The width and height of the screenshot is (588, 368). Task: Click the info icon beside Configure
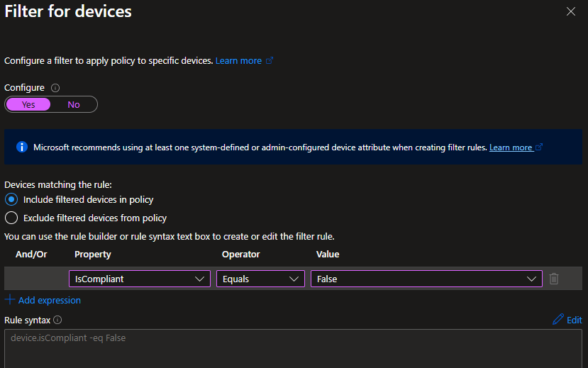click(55, 88)
